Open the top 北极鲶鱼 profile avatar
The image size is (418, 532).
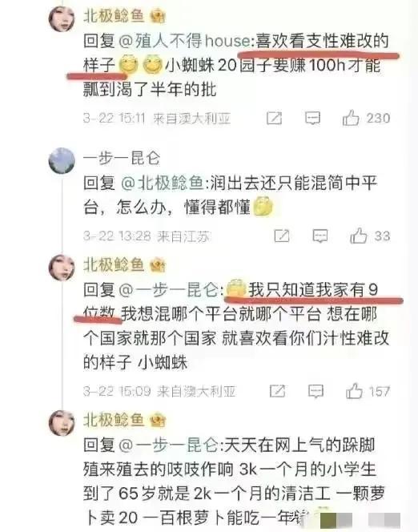point(62,18)
